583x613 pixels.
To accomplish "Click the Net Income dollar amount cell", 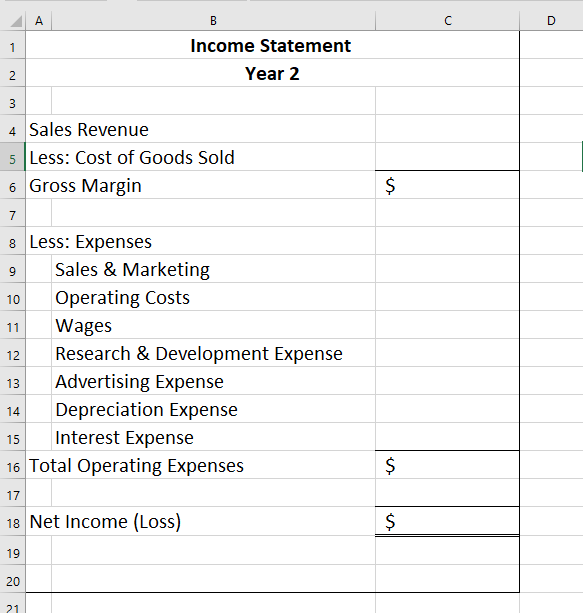I will click(448, 522).
